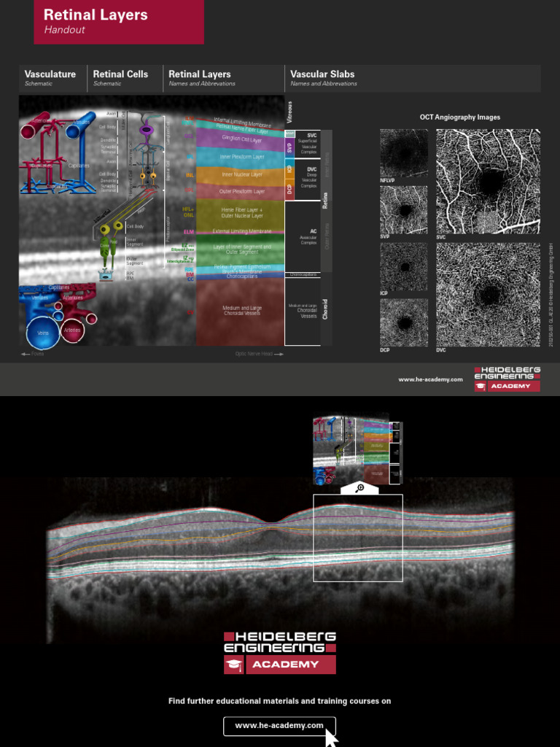The width and height of the screenshot is (560, 747).
Task: Click the 'Optic Nerve Head' arrow label
Action: point(260,354)
